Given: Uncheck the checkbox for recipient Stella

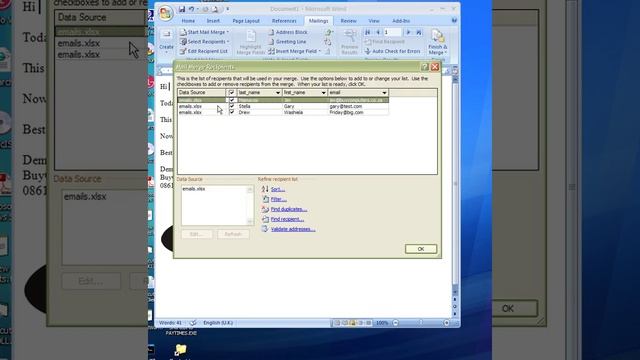Looking at the screenshot, I should pos(232,106).
